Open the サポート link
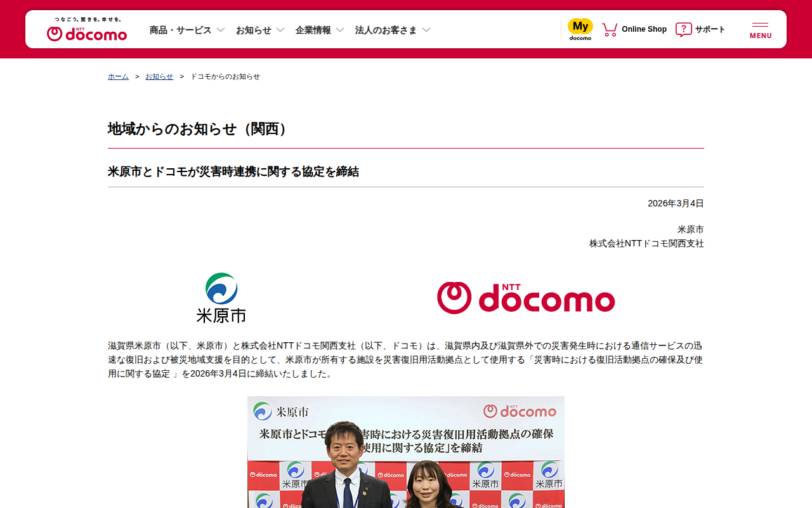This screenshot has height=508, width=812. pyautogui.click(x=710, y=29)
